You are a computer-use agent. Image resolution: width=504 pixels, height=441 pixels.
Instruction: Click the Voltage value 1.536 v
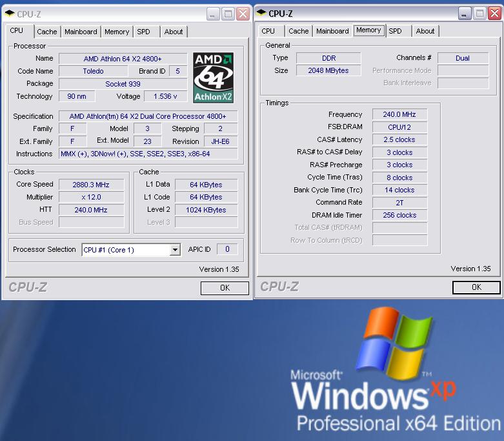[165, 96]
